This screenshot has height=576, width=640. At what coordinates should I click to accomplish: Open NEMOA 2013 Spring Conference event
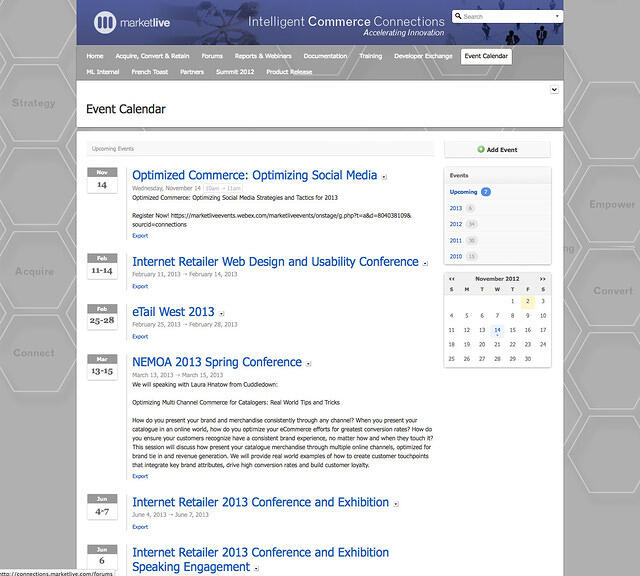(217, 362)
